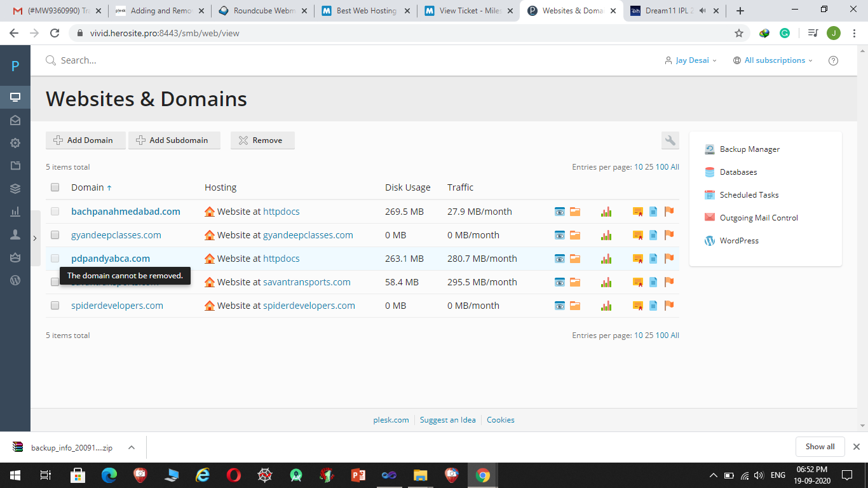Open file manager folder icon for gyandeepclasses.com

[x=575, y=235]
